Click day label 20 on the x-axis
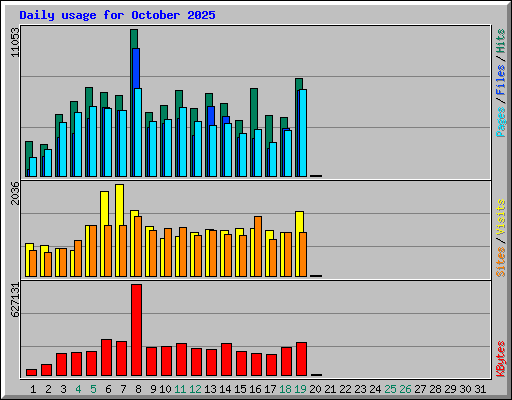The width and height of the screenshot is (512, 400). click(x=315, y=389)
